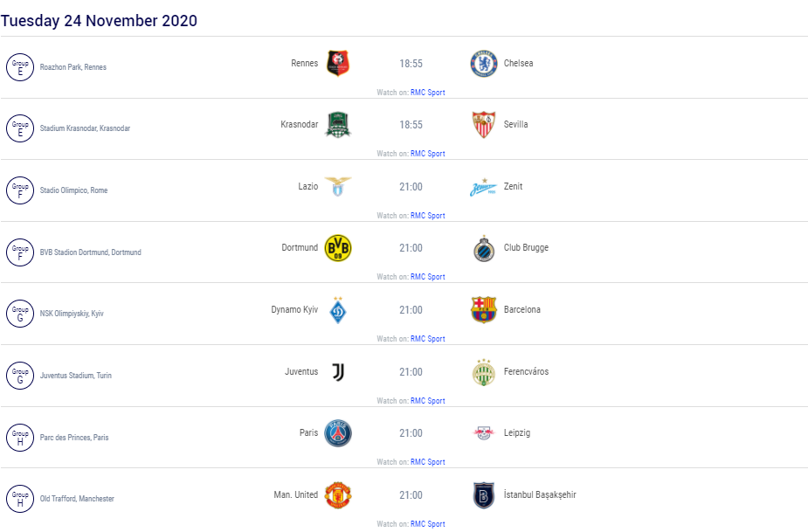Follow RMC Sport link for Man. United match
Viewport: 808px width, 532px height.
[428, 524]
